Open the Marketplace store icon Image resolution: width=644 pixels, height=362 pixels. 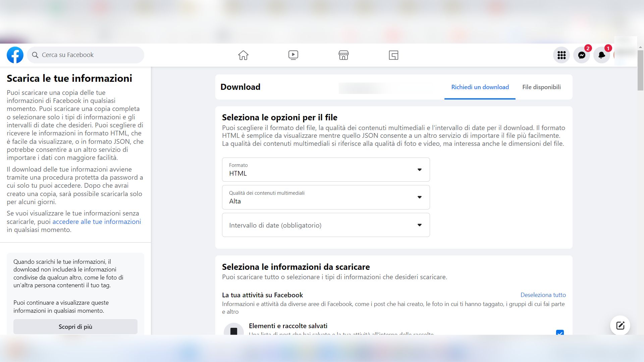[343, 55]
